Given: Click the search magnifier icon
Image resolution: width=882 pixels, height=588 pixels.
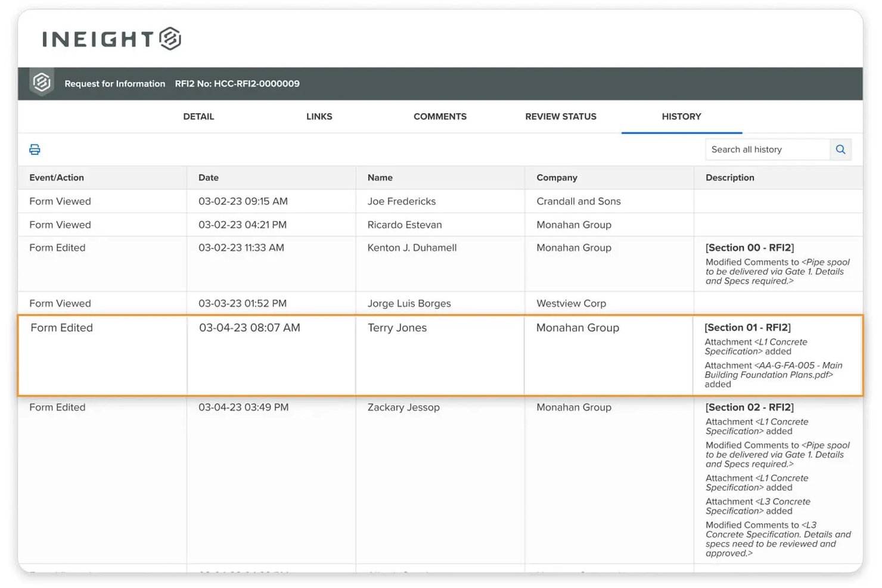Looking at the screenshot, I should pyautogui.click(x=840, y=150).
